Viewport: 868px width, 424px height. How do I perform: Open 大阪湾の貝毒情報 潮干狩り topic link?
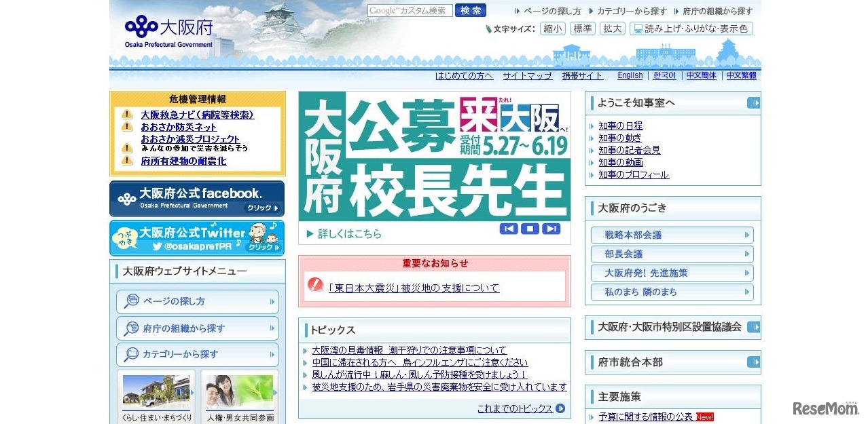[x=410, y=350]
